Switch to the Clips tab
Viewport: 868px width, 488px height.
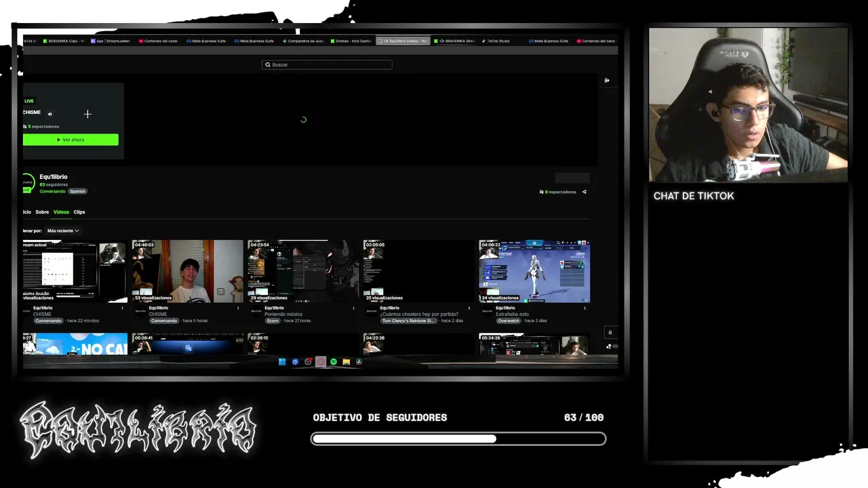79,212
